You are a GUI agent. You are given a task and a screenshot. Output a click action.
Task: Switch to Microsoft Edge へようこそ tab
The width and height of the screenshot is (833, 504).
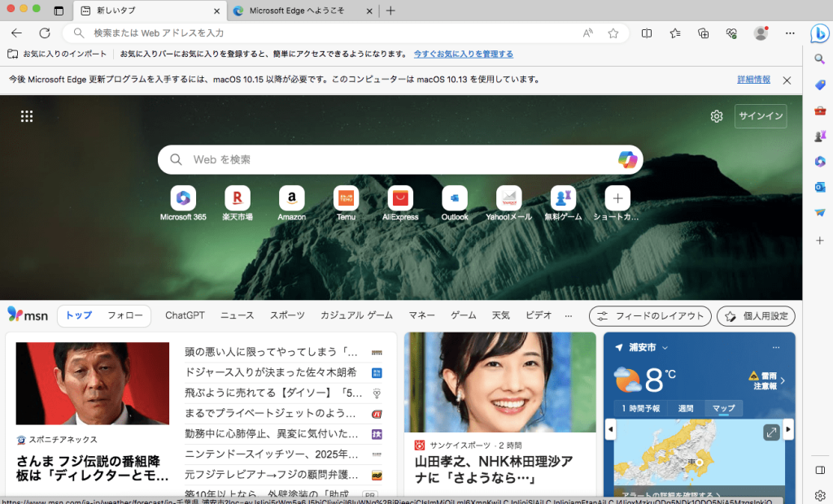click(303, 11)
